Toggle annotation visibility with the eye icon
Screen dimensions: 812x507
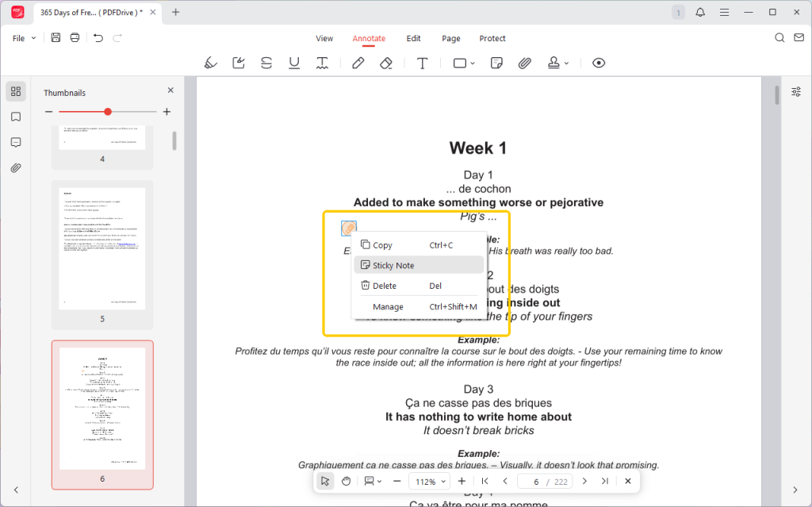pos(599,63)
